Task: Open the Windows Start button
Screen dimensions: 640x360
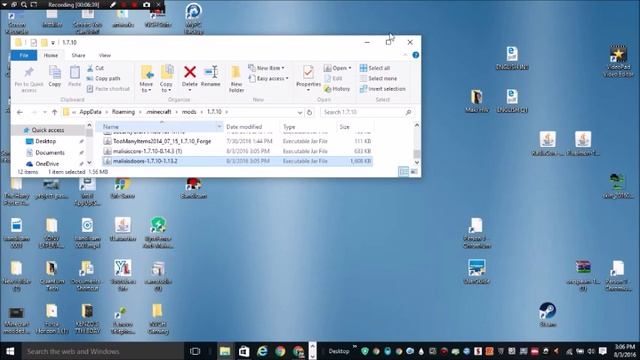Action: tap(10, 351)
